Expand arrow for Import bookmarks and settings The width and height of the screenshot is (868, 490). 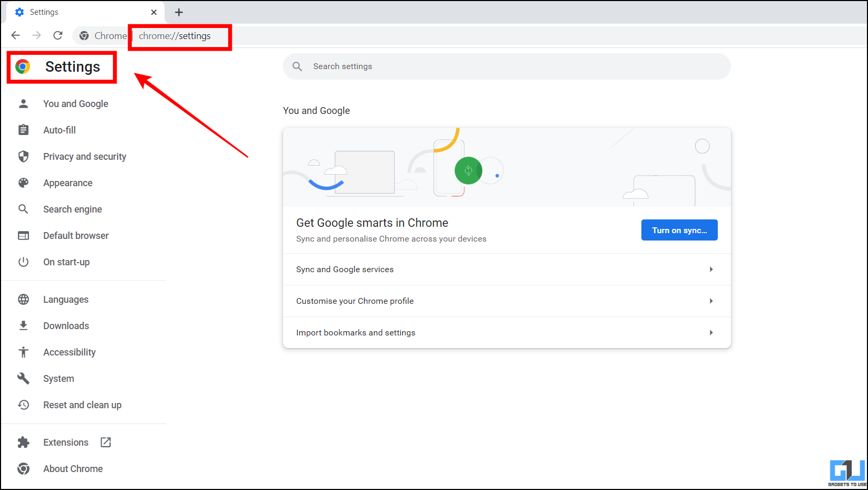pos(711,333)
